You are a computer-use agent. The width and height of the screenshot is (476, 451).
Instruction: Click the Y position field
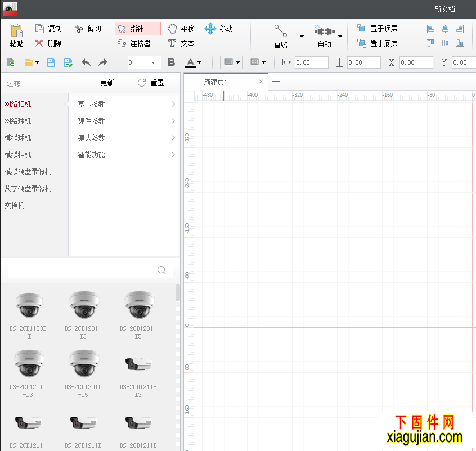point(464,62)
